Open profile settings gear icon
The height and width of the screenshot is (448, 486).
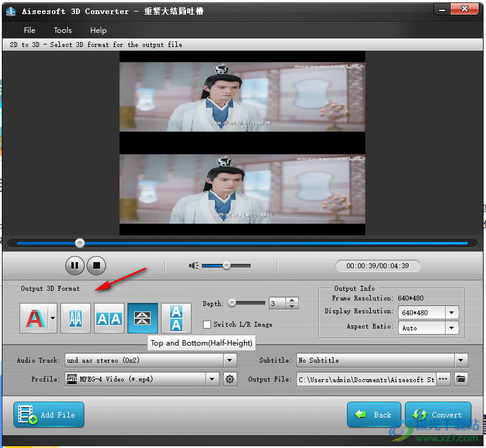[230, 379]
